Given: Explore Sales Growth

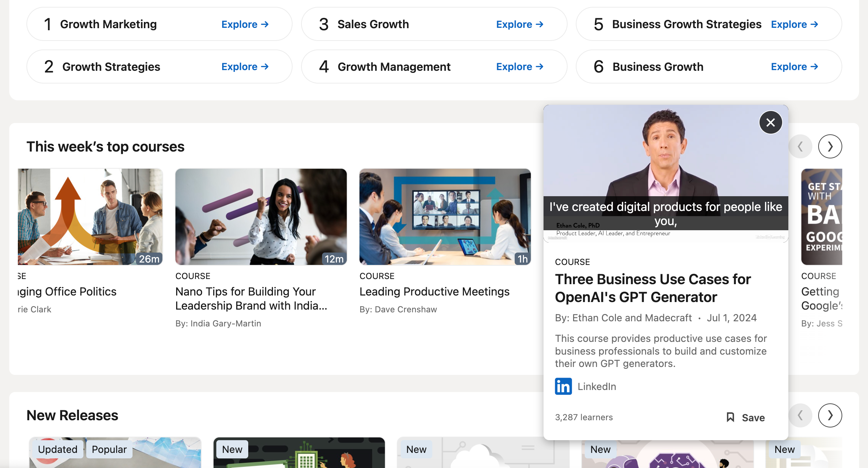Looking at the screenshot, I should [520, 24].
